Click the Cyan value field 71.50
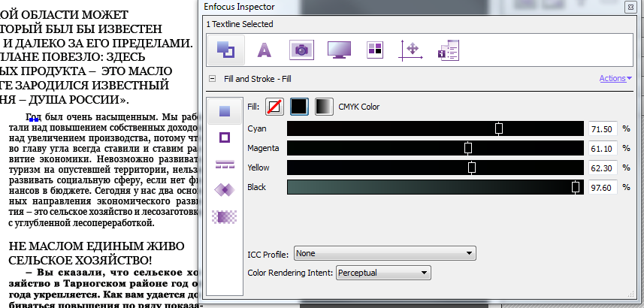The width and height of the screenshot is (644, 308). point(603,129)
